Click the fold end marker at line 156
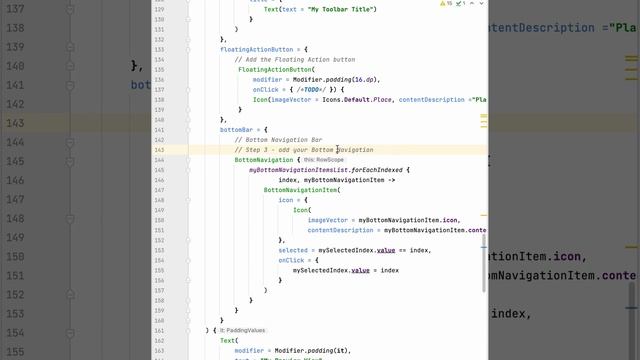 tap(188, 280)
